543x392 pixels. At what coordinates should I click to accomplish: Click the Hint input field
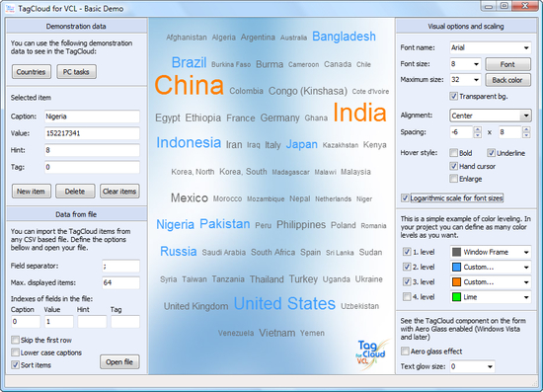click(x=92, y=150)
